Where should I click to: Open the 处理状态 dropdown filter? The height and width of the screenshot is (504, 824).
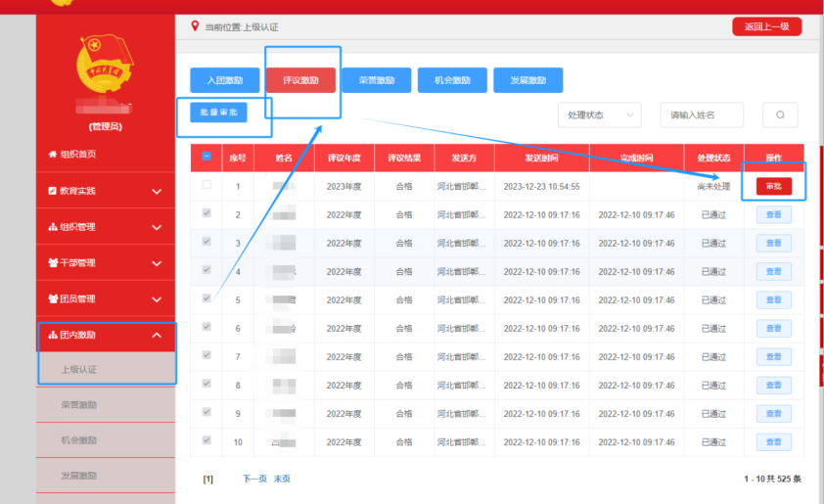599,115
